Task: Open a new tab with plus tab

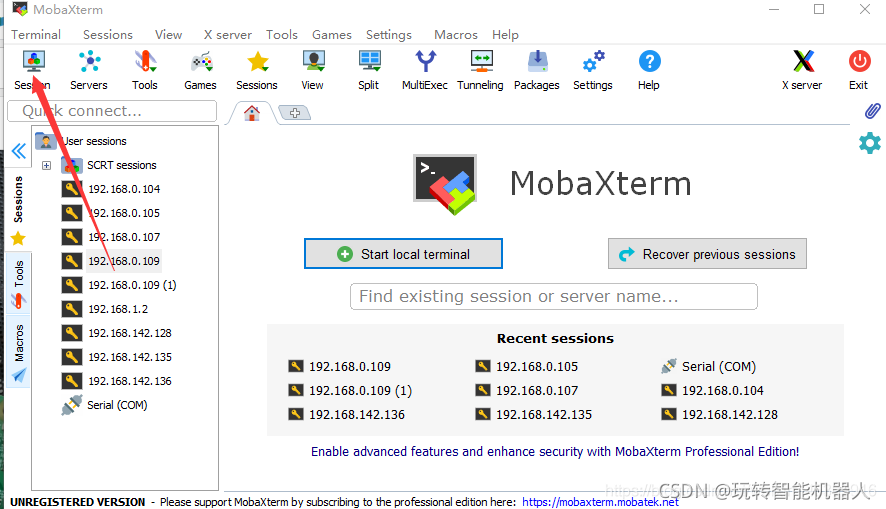Action: (294, 113)
